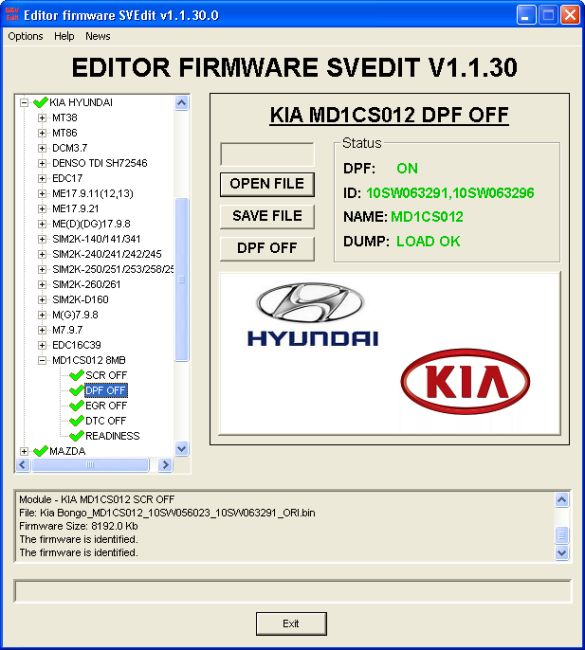Click the green checkmark beside DTC OFF

(77, 421)
